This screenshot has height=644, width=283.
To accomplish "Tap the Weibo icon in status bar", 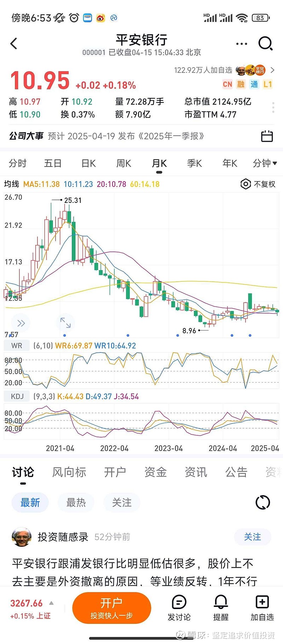I will (x=100, y=18).
